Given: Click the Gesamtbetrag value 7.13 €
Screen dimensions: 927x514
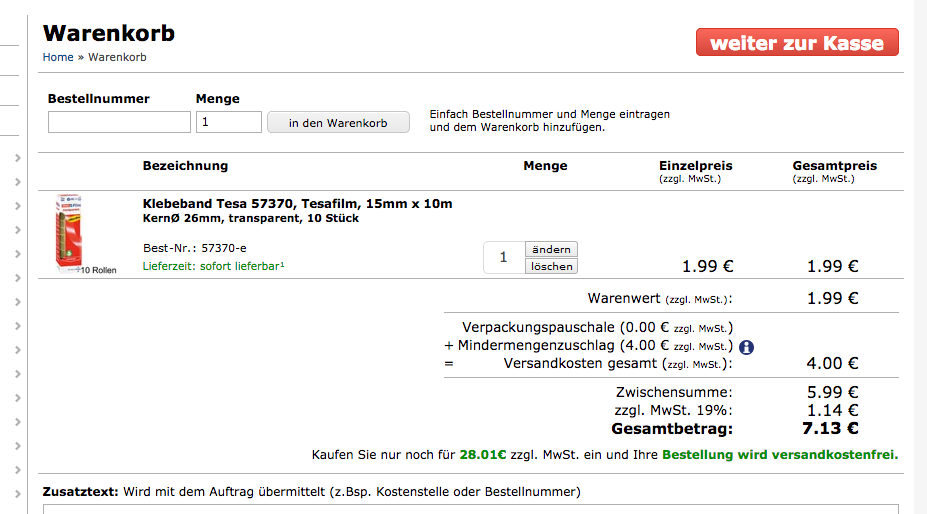Looking at the screenshot, I should tap(830, 428).
